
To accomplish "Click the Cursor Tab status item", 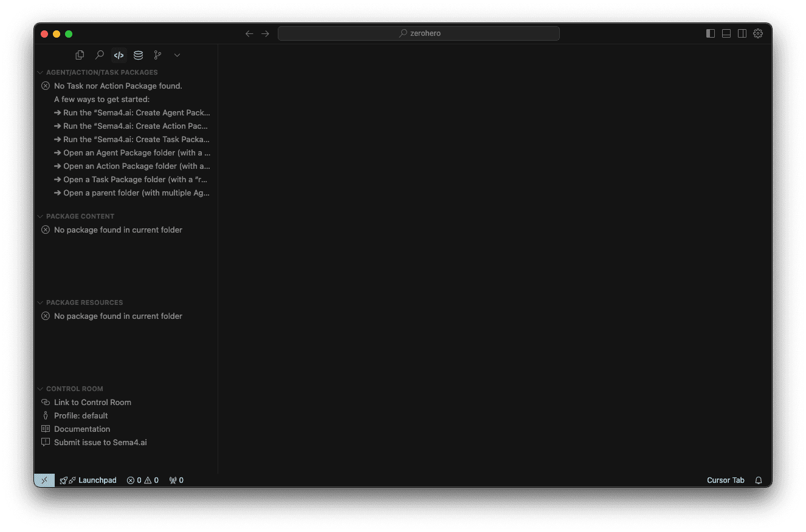I will (x=725, y=480).
